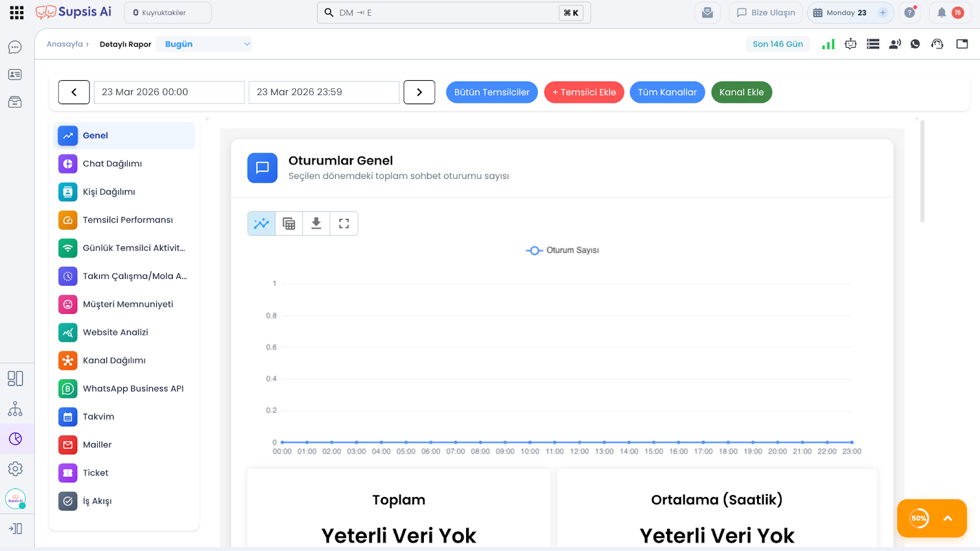
Task: Open the apps grid menu icon
Action: point(17,13)
